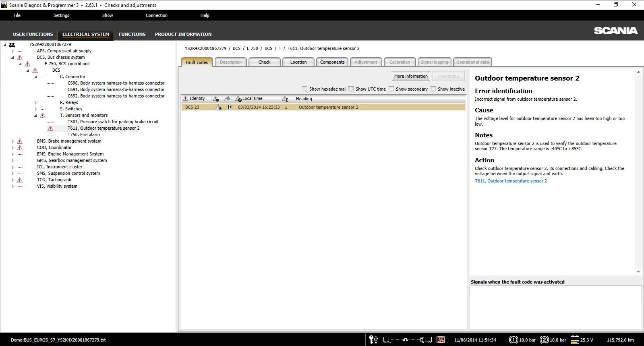644x346 pixels.
Task: Check the Show inactive option
Action: coord(433,89)
